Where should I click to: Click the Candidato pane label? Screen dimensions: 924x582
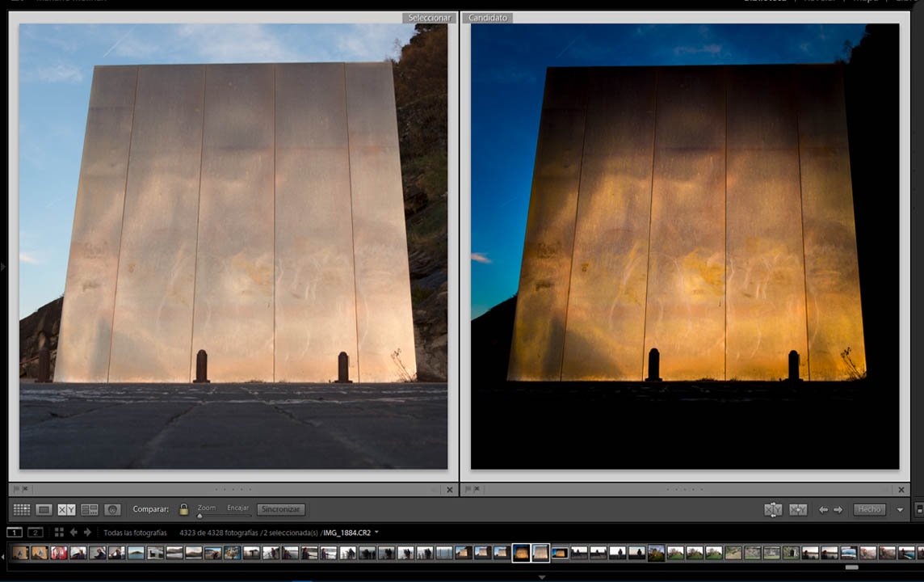[487, 18]
